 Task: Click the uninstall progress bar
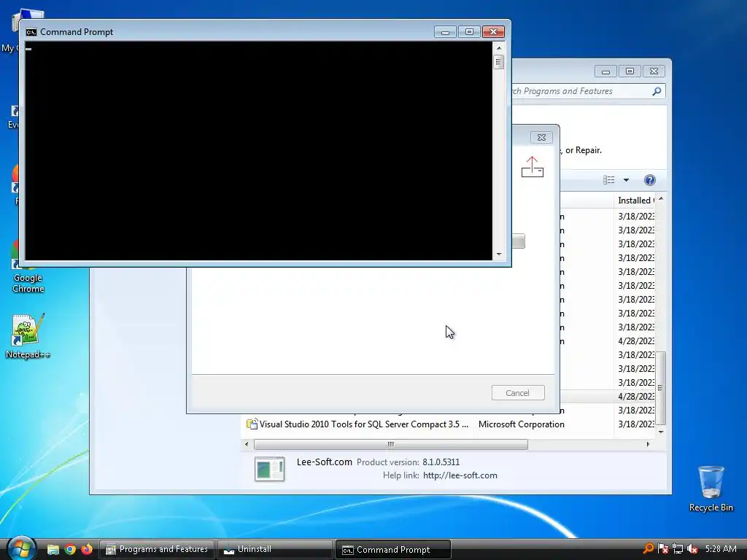[x=519, y=241]
